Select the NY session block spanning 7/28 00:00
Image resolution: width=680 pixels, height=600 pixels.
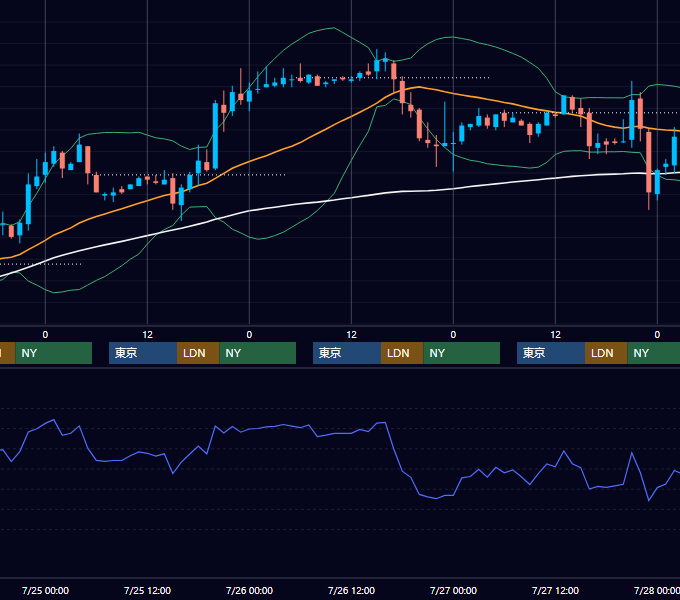(x=654, y=353)
